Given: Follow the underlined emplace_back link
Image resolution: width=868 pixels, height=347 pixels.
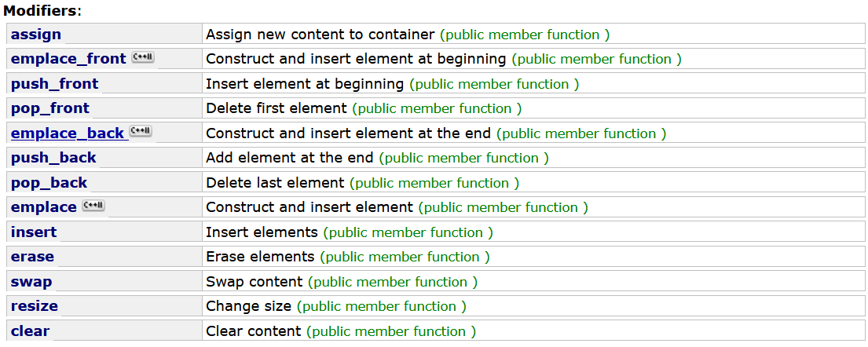Looking at the screenshot, I should 68,133.
